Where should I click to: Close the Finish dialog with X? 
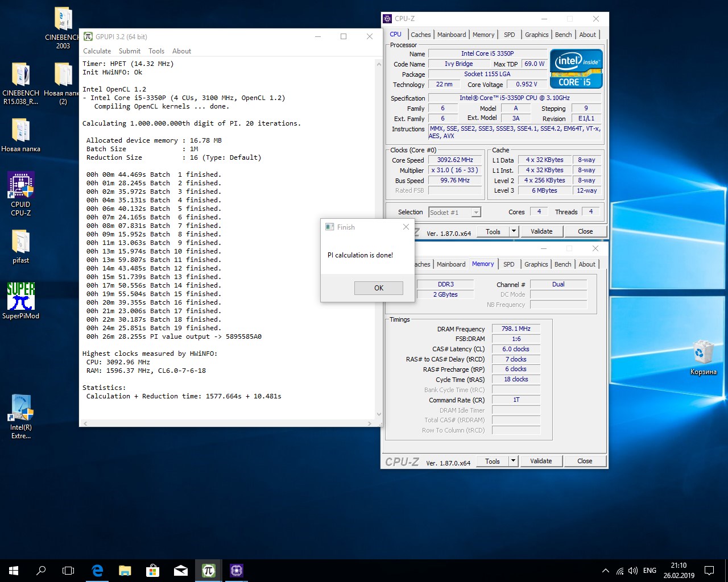(x=406, y=227)
